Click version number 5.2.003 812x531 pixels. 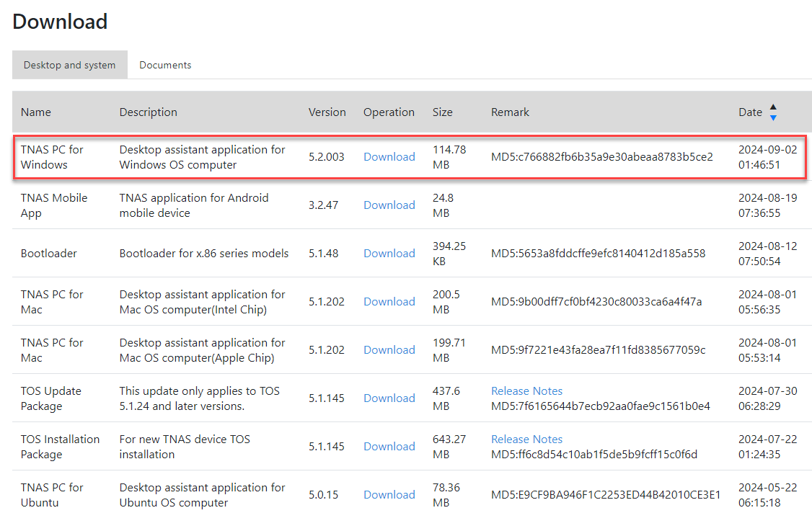pyautogui.click(x=326, y=157)
